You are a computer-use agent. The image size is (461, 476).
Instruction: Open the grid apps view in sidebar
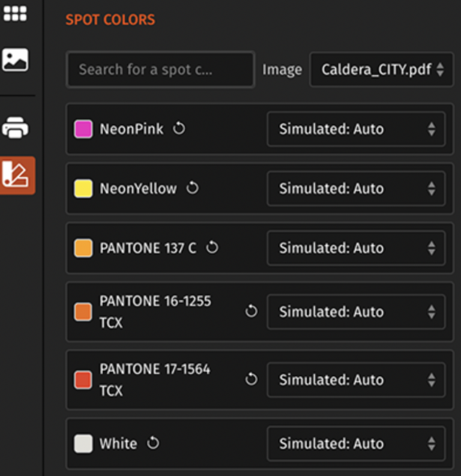[x=15, y=13]
